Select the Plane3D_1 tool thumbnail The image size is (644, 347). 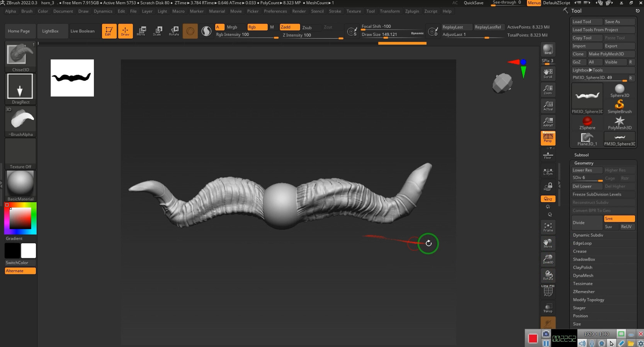(587, 139)
